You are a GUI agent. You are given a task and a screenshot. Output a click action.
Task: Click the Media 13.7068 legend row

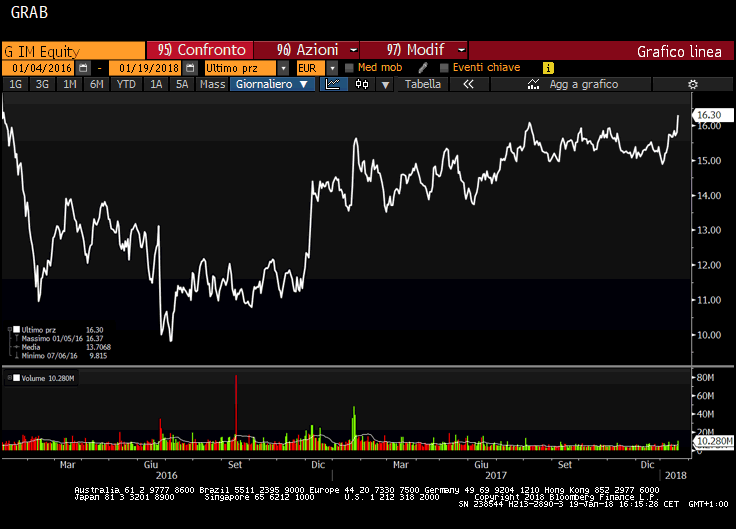tap(62, 347)
